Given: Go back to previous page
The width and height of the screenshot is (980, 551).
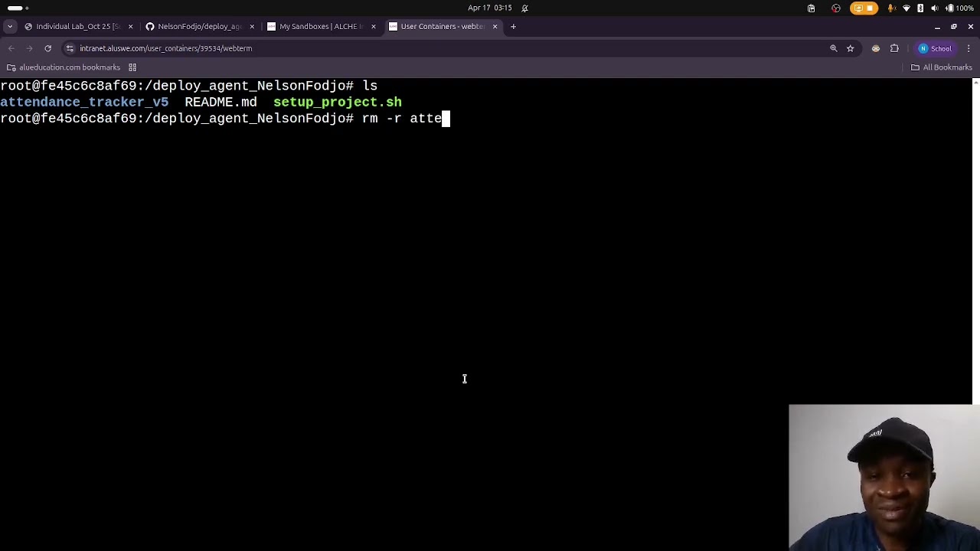Looking at the screenshot, I should coord(11,48).
